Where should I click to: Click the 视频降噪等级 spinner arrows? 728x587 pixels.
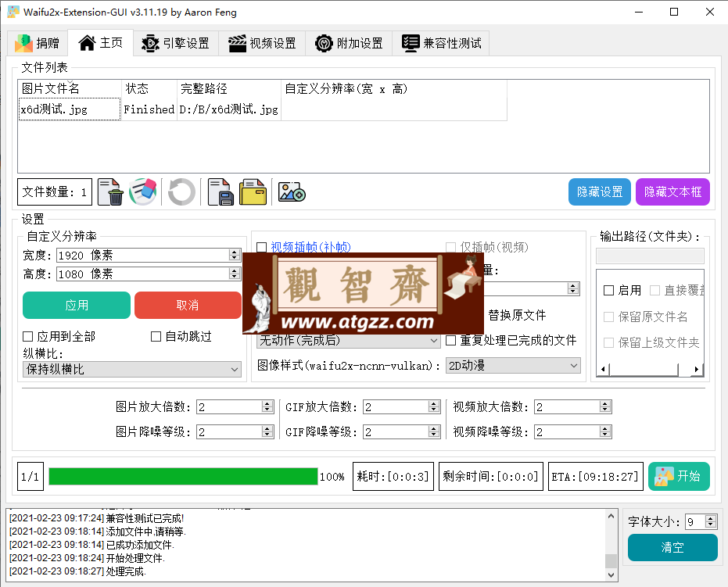(604, 432)
